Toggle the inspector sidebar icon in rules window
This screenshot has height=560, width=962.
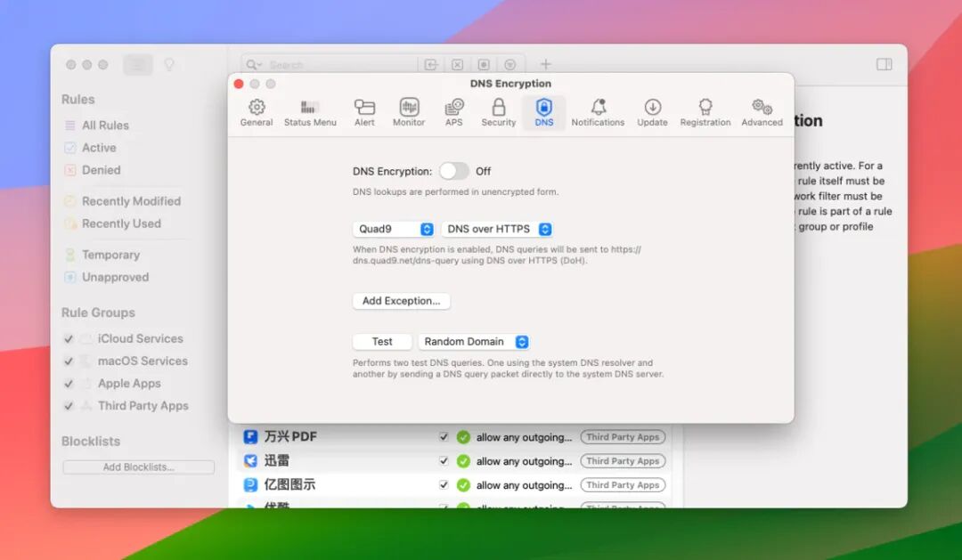[885, 64]
